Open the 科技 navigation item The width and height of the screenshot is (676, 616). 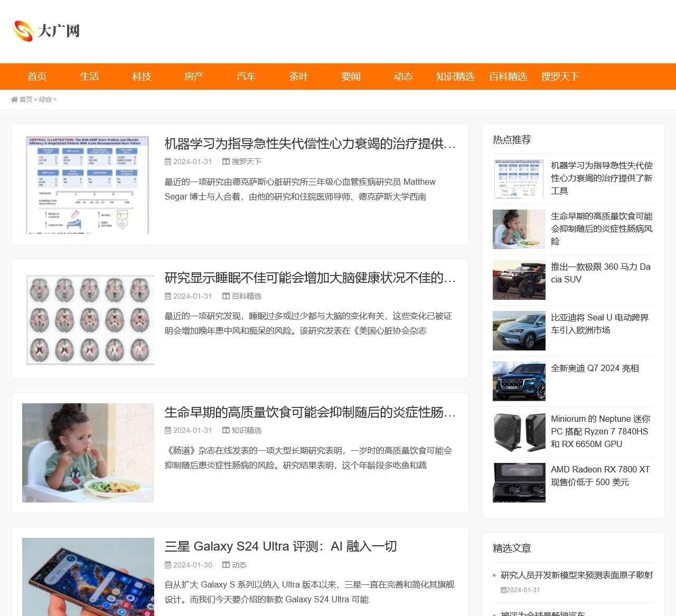click(142, 77)
